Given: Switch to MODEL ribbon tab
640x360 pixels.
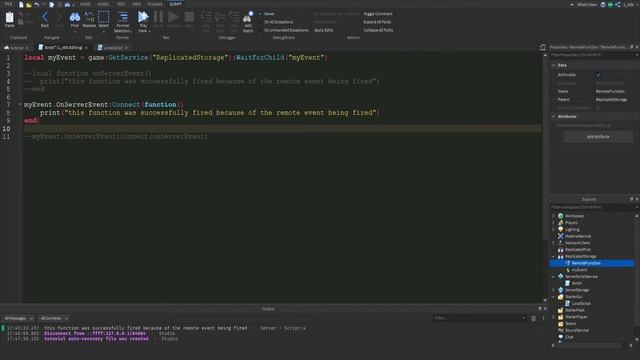Looking at the screenshot, I should pos(103,4).
